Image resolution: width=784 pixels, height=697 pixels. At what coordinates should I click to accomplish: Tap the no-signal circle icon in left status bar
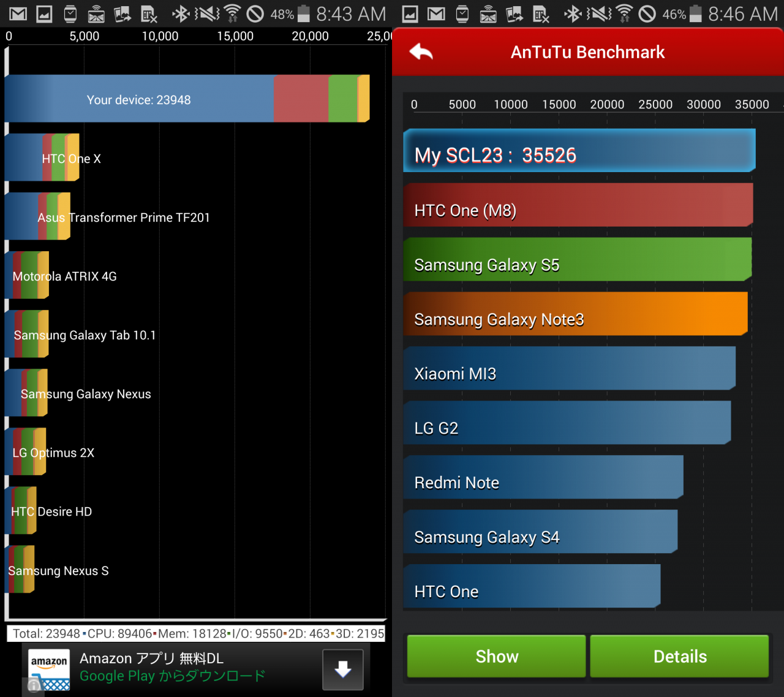[255, 13]
